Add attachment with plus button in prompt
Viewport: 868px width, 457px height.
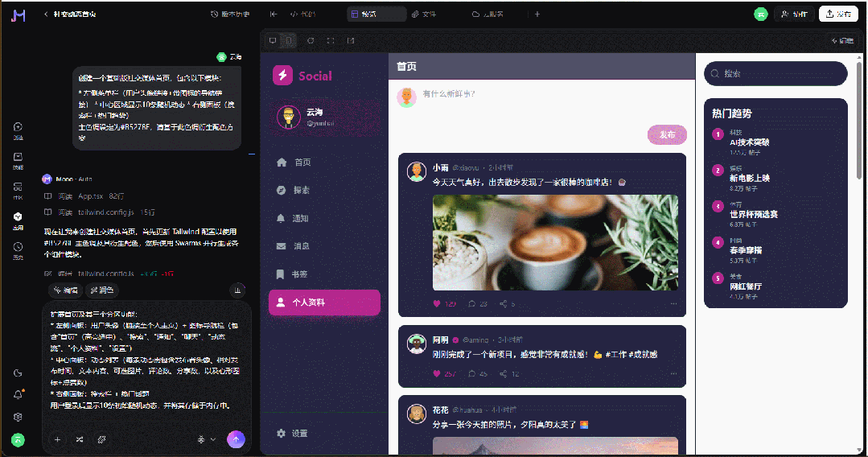tap(58, 439)
